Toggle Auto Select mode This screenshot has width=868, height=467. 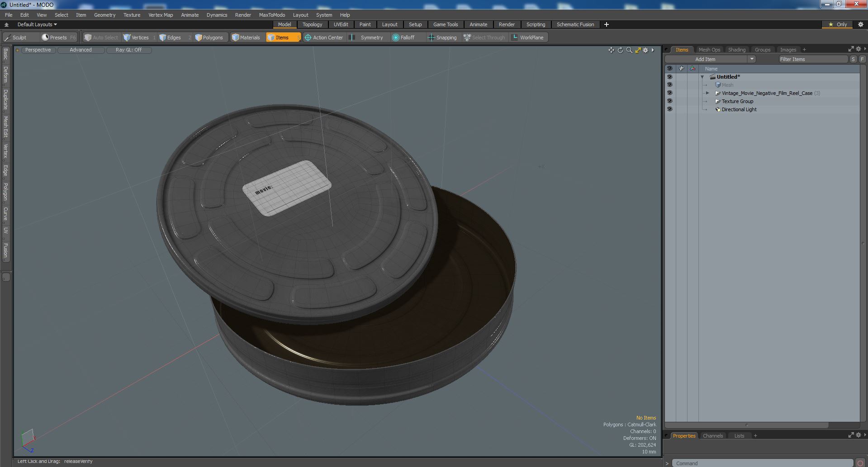(101, 38)
